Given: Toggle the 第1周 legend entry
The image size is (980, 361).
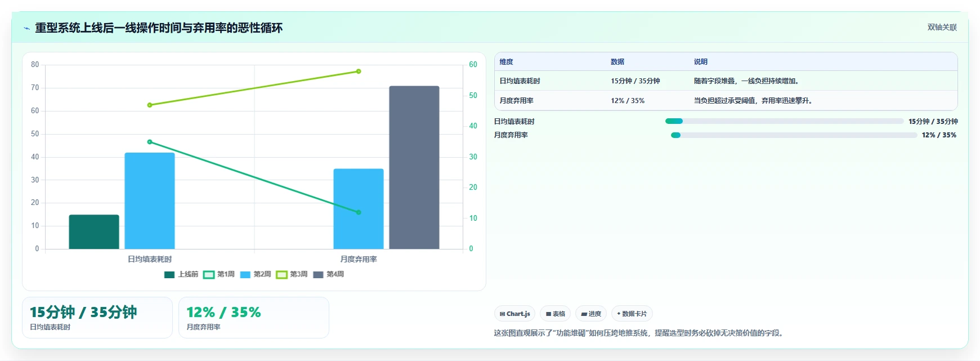Looking at the screenshot, I should coord(218,274).
